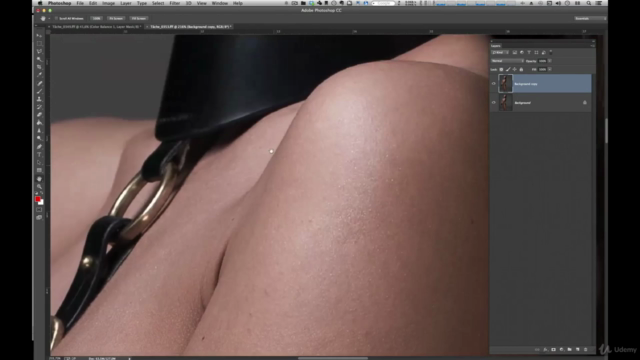Hide the Background layer
The image size is (640, 360).
(493, 102)
